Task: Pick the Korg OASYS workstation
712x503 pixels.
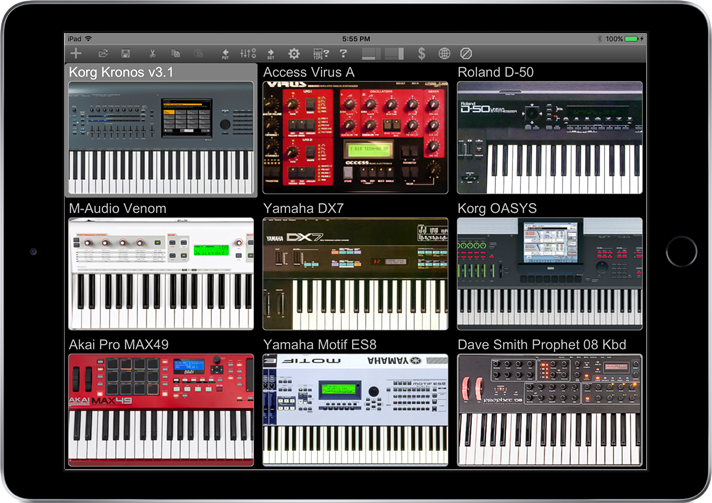Action: coord(549,274)
